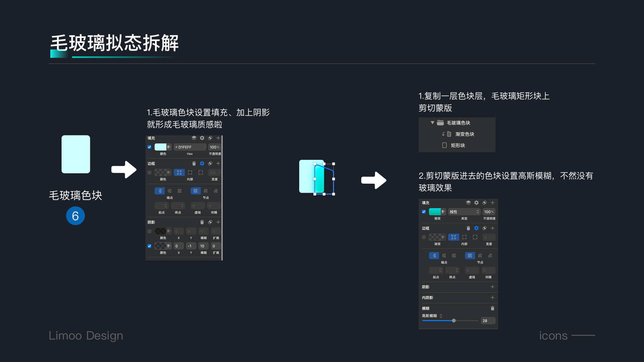
Task: Uncheck the D1FEFF fill checkbox
Action: point(150,147)
